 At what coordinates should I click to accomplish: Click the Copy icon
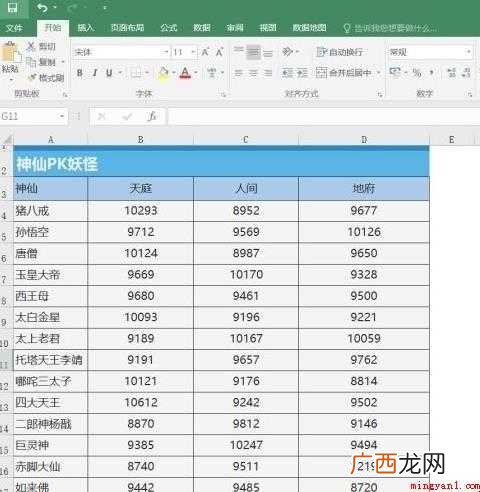coord(31,62)
